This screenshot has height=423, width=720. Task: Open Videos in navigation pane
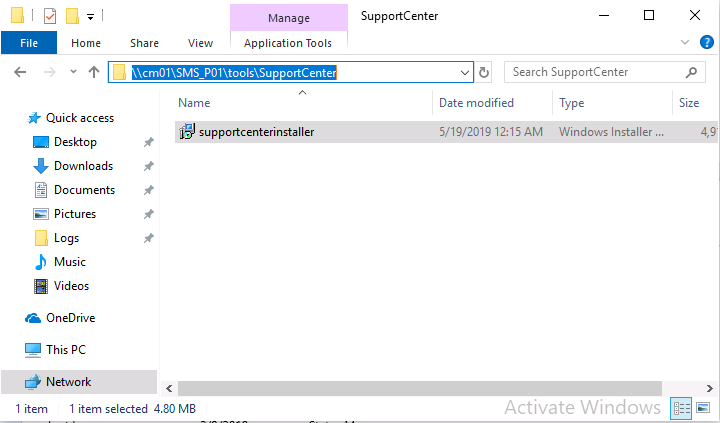(71, 286)
